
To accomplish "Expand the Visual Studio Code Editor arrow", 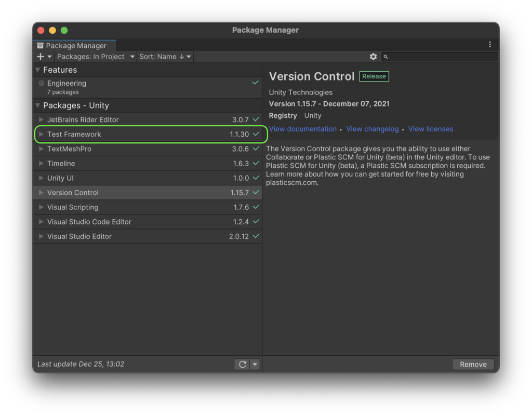I will pos(41,222).
